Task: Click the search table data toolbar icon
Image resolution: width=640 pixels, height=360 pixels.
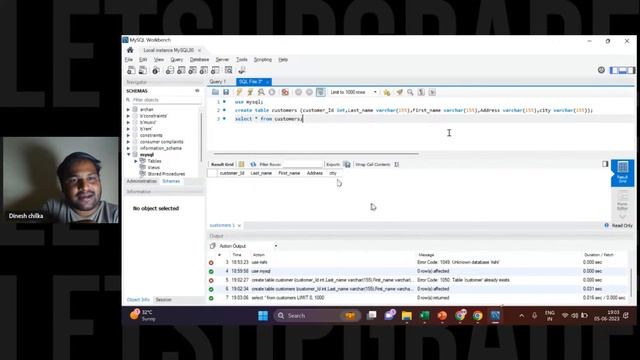Action: 229,71
